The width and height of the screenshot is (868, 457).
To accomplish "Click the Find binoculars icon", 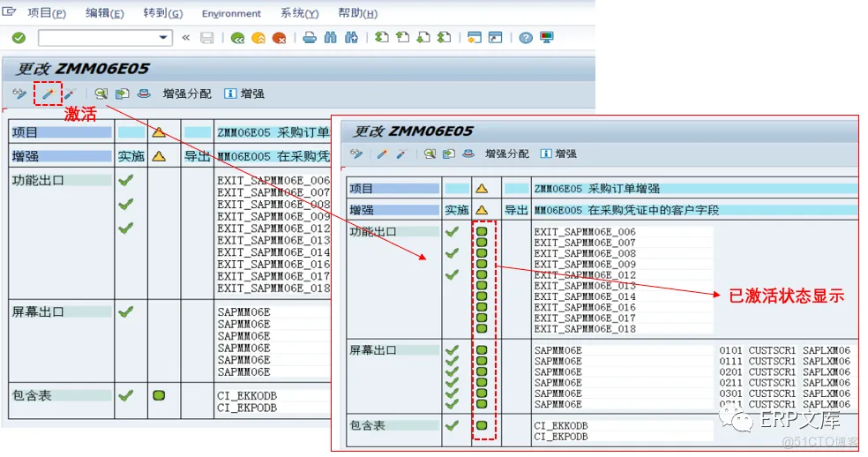I will click(331, 38).
